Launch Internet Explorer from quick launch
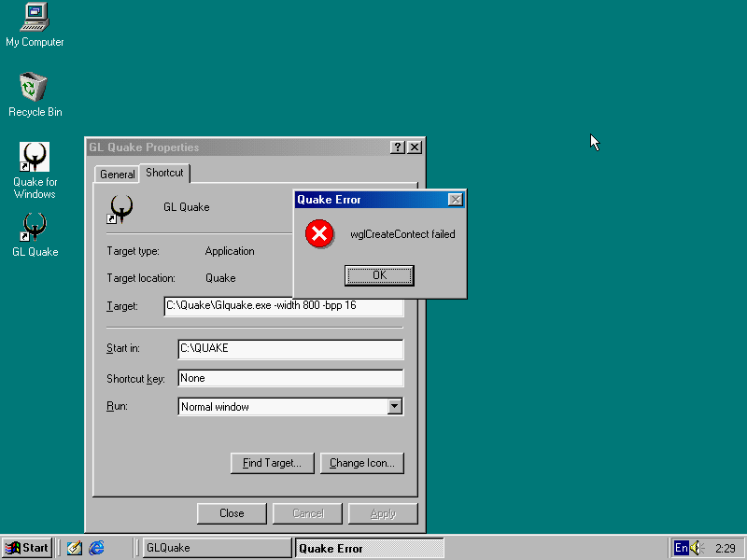Screen dimensions: 747x560 [97, 548]
